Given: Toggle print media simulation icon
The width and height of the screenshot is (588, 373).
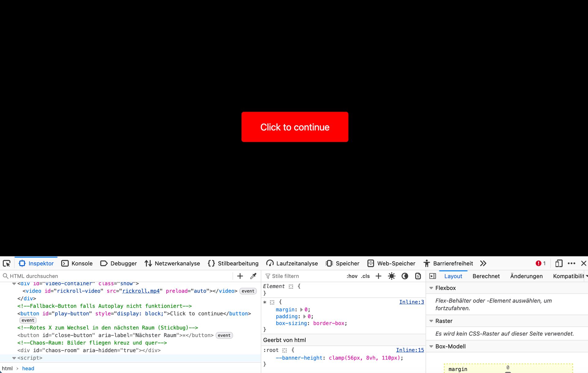Looking at the screenshot, I should [x=418, y=276].
